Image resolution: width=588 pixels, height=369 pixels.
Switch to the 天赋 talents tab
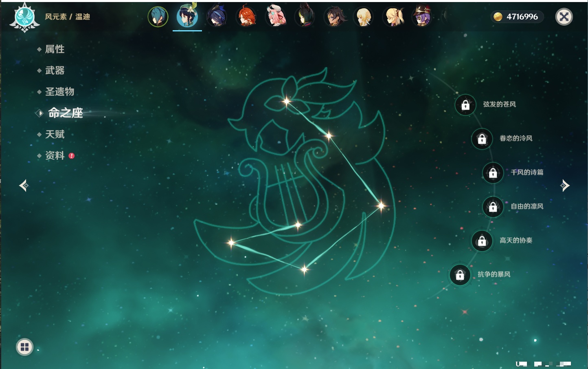[x=55, y=134]
